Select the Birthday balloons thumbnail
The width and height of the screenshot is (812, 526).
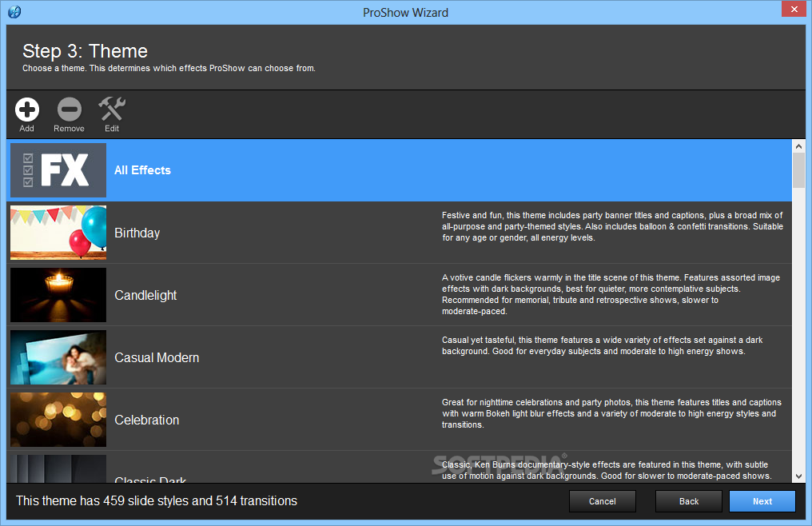(x=58, y=233)
